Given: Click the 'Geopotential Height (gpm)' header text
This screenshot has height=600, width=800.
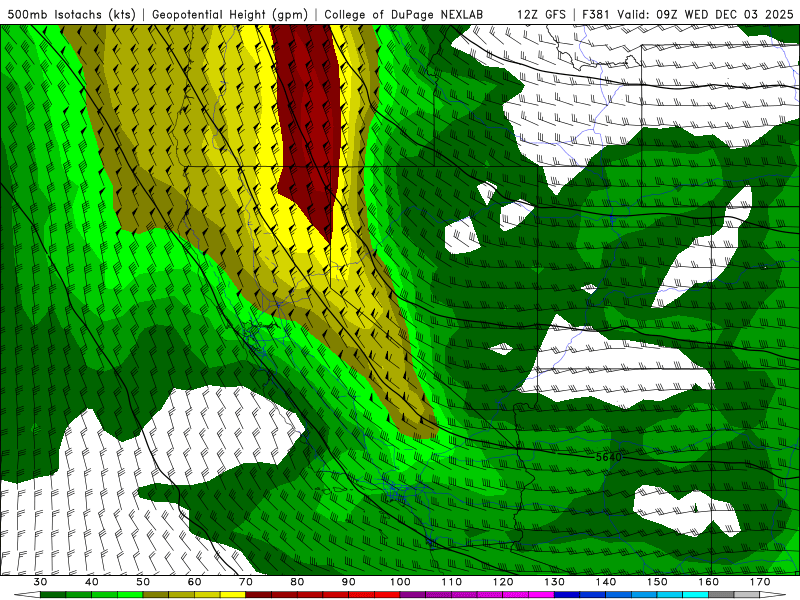Looking at the screenshot, I should [230, 14].
